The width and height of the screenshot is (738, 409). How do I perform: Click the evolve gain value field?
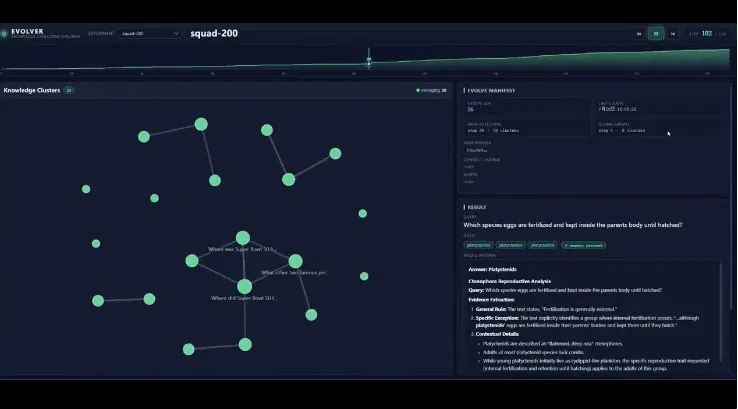(525, 107)
